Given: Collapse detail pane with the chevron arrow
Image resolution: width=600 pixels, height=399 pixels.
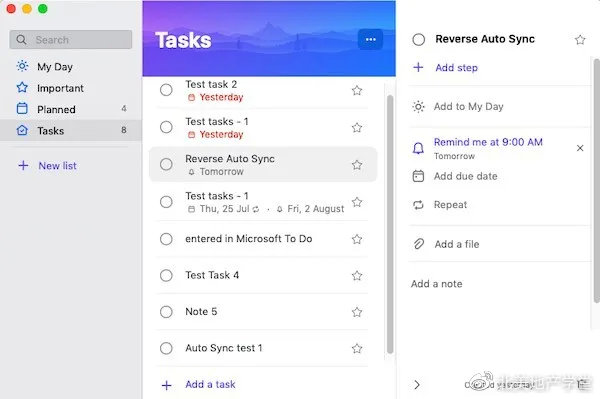Looking at the screenshot, I should click(417, 384).
